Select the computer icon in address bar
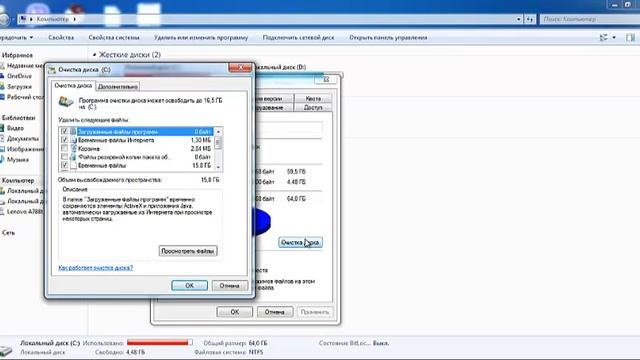This screenshot has height=360, width=640. pos(23,19)
